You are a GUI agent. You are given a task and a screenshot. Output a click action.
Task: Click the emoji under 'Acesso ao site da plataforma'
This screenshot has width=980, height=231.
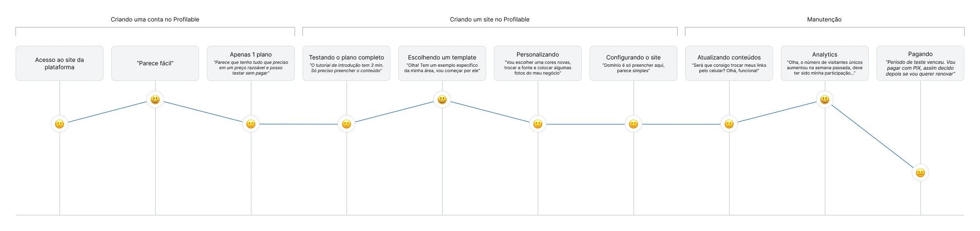click(60, 124)
